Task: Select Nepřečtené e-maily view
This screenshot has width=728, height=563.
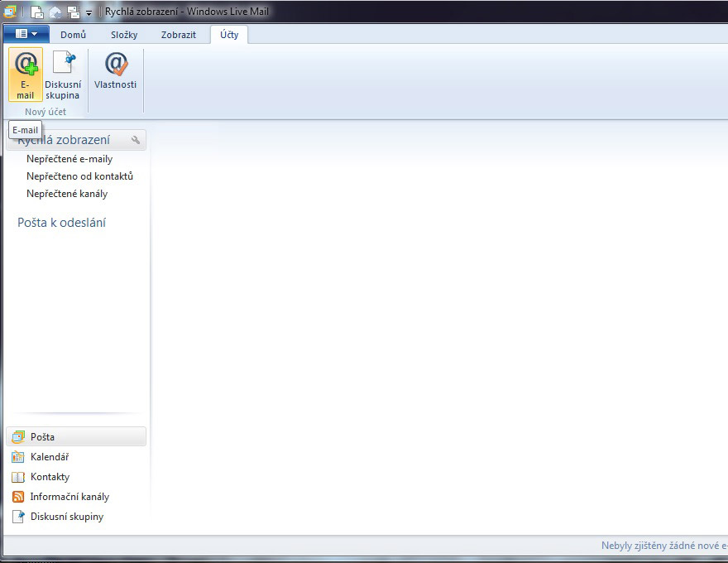Action: tap(69, 159)
